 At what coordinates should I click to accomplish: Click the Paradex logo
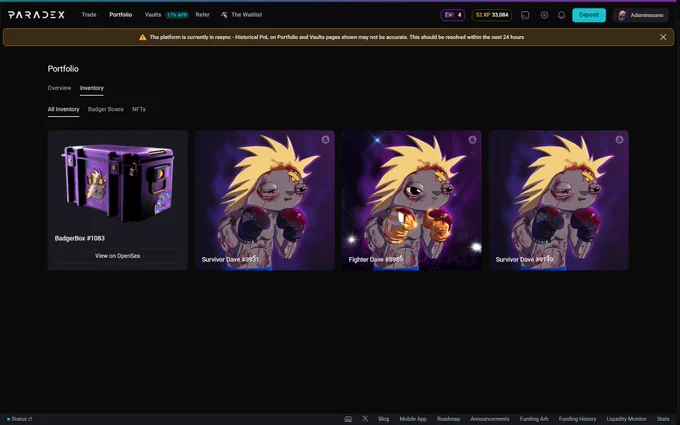(x=36, y=15)
